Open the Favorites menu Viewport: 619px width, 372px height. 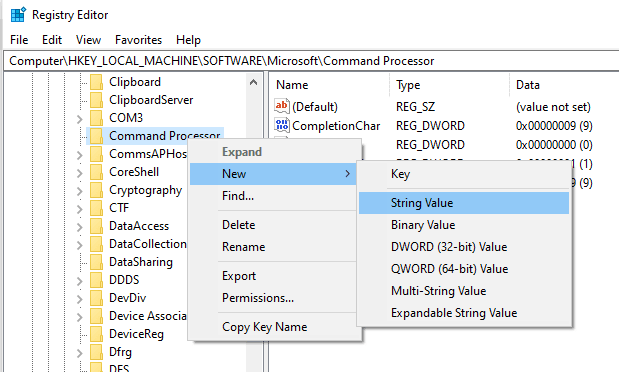pos(138,40)
